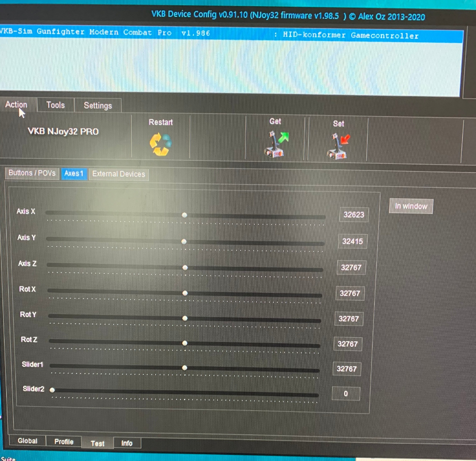Click the Slider2 value field showing 0
The height and width of the screenshot is (461, 476).
pos(346,394)
